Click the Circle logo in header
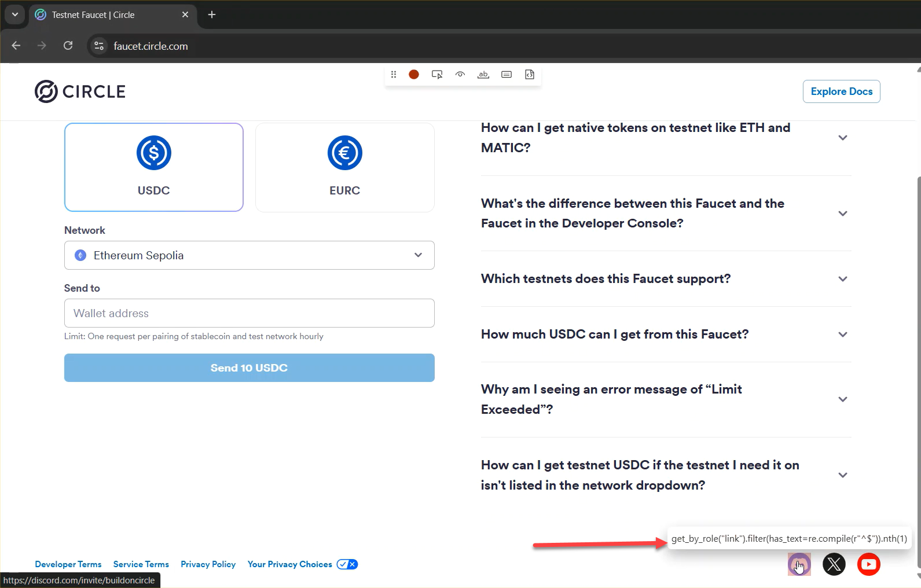Screen dimensions: 921x588 [80, 91]
